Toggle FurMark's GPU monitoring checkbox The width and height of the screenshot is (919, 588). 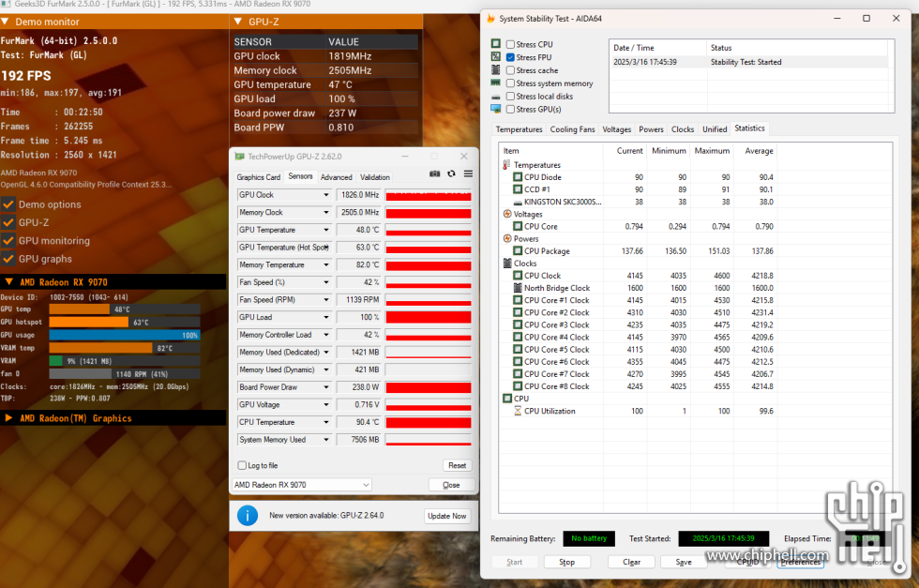[8, 240]
